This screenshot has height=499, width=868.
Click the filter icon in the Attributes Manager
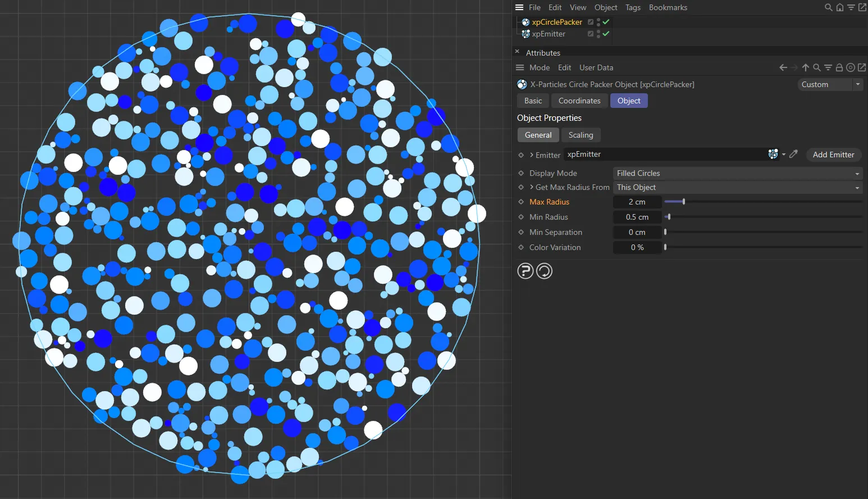pyautogui.click(x=828, y=67)
